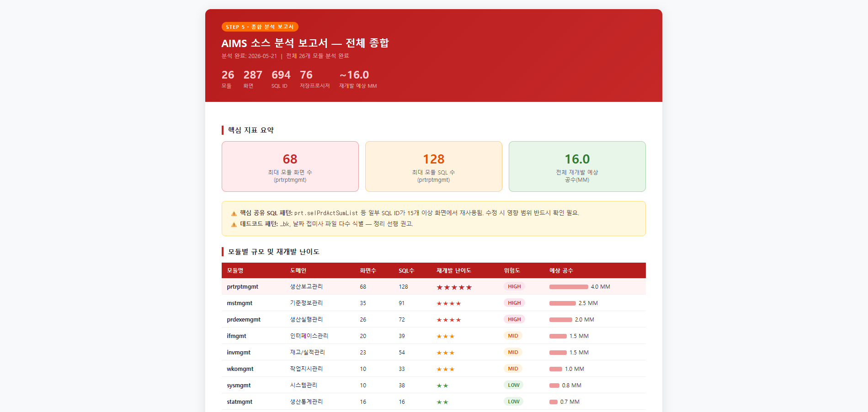Click the LOW badge in statmgmt row
The width and height of the screenshot is (868, 412).
514,401
